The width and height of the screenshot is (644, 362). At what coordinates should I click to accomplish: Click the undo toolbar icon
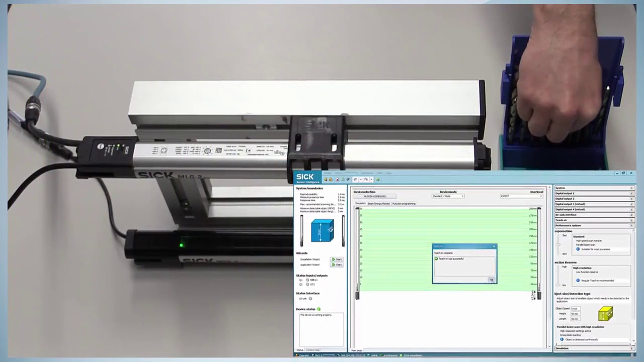point(355,179)
